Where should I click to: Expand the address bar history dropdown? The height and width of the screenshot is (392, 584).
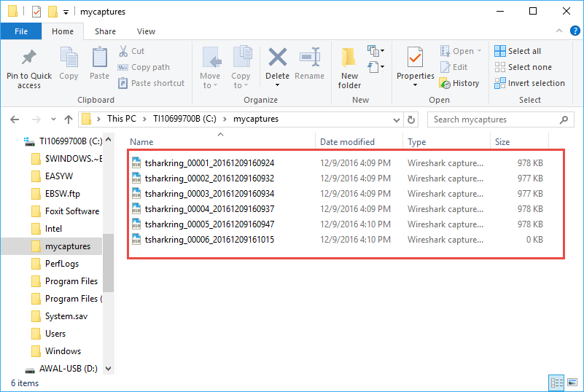coord(396,119)
